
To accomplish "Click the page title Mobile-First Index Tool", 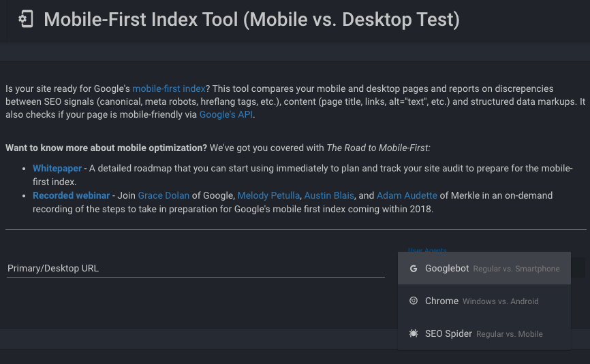I will click(251, 20).
